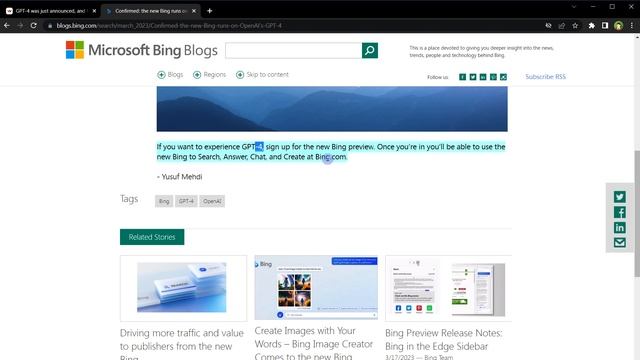Screen dimensions: 640x360
Task: Click the 'Tags' label
Action: tap(129, 199)
